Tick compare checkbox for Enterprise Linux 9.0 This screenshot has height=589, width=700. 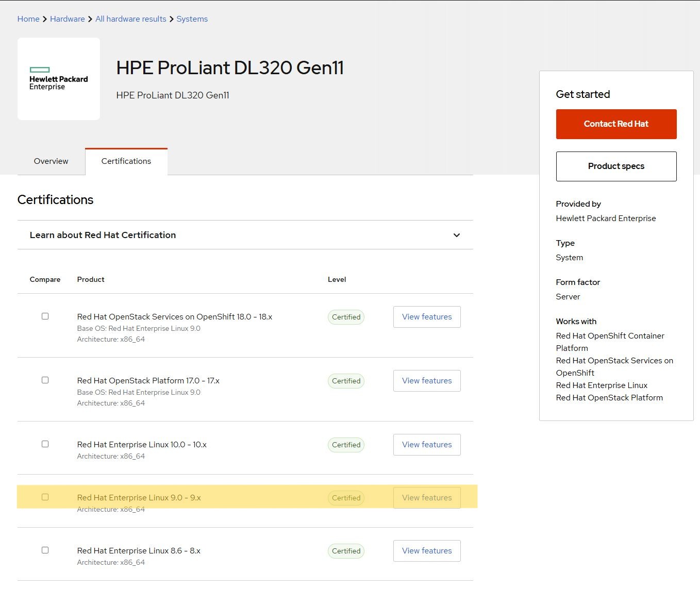45,497
